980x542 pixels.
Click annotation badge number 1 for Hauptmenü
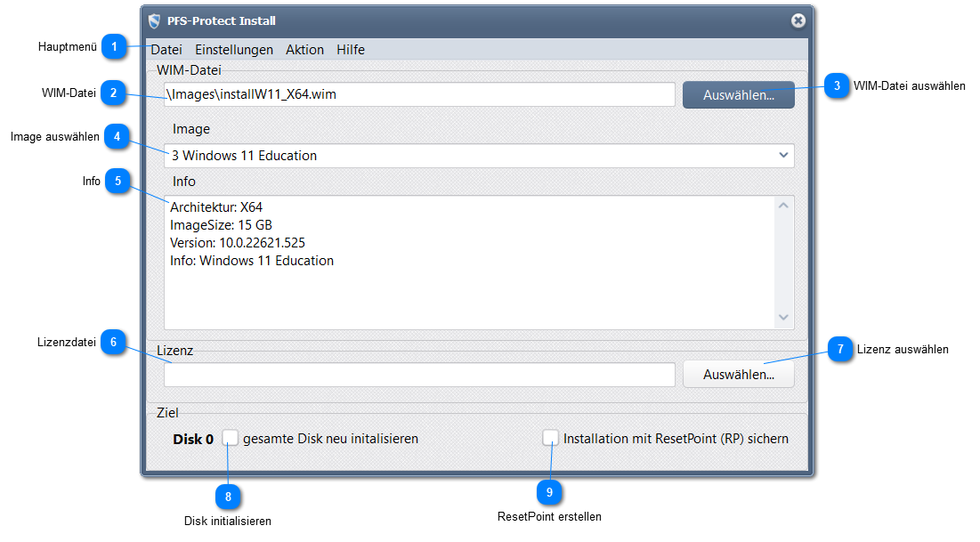coord(113,46)
